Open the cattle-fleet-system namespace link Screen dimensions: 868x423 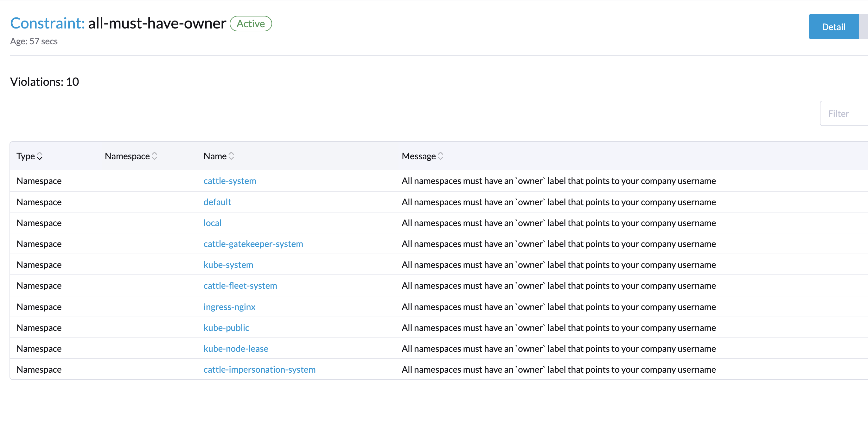point(240,286)
